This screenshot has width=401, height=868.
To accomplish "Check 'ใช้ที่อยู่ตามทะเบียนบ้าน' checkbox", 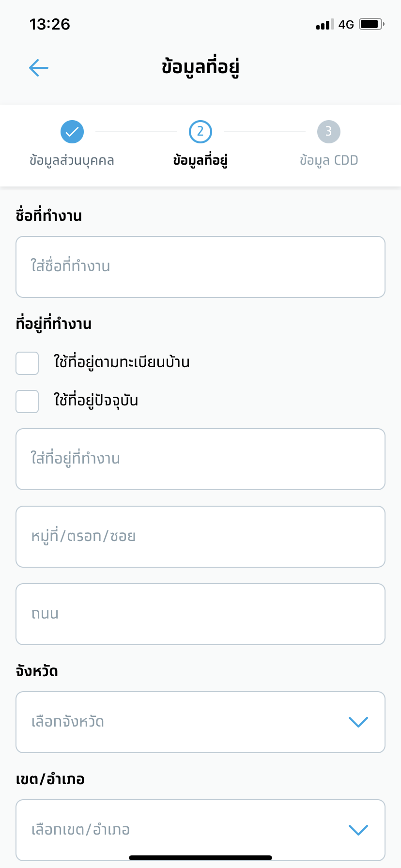I will click(27, 363).
